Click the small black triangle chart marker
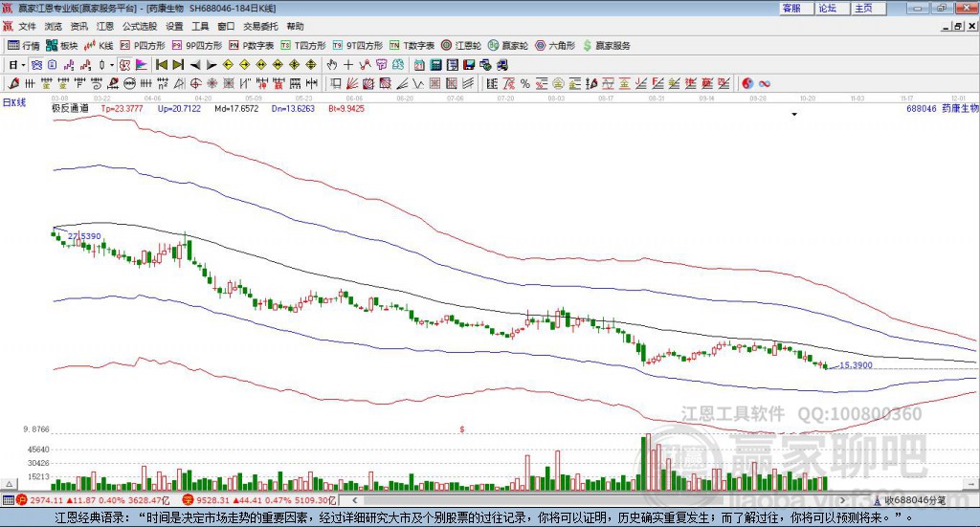Viewport: 980px width, 527px height. 794,115
